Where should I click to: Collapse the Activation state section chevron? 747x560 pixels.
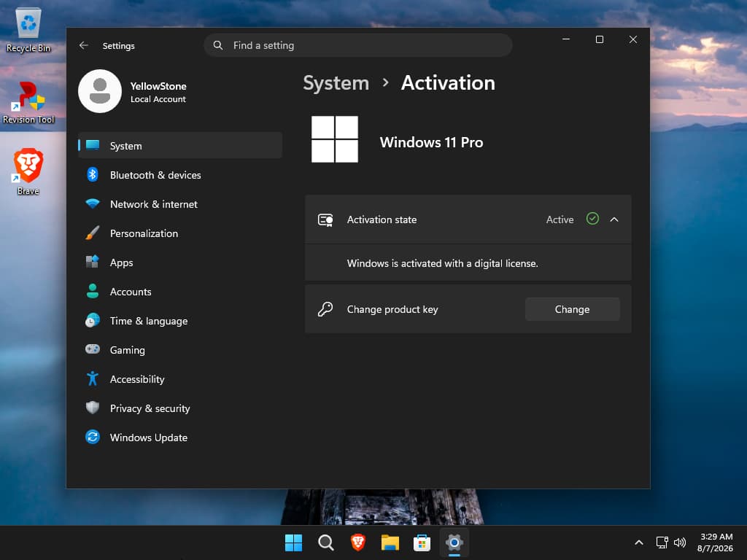tap(614, 219)
